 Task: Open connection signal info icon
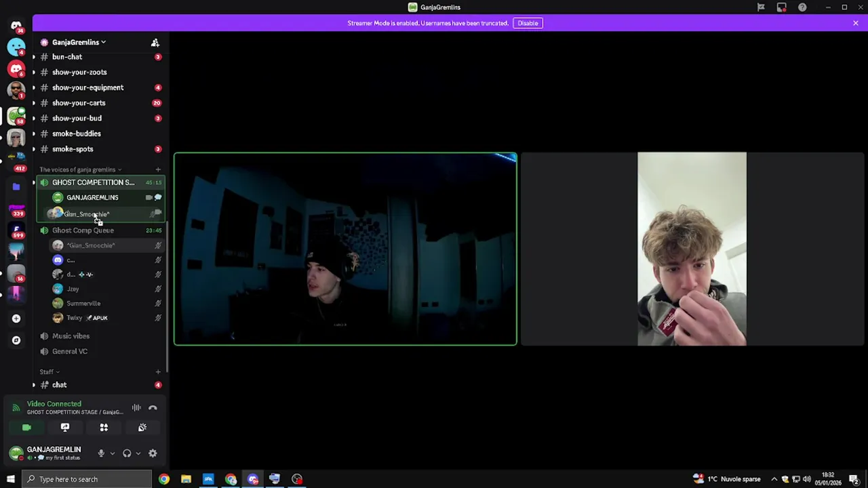tap(16, 408)
